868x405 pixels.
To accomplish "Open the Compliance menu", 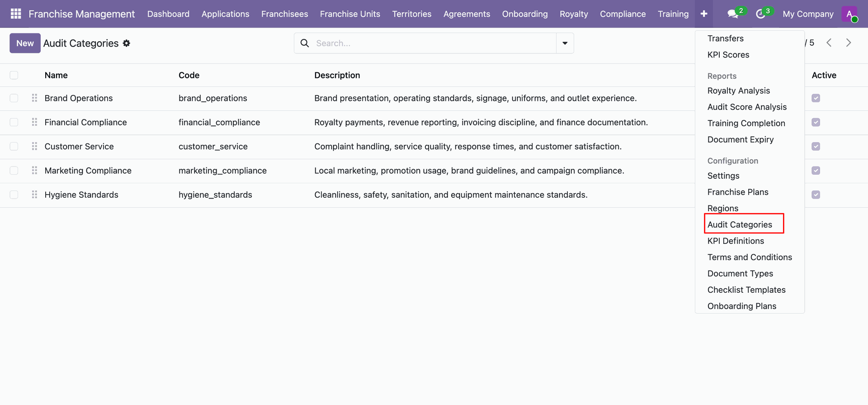I will coord(623,14).
